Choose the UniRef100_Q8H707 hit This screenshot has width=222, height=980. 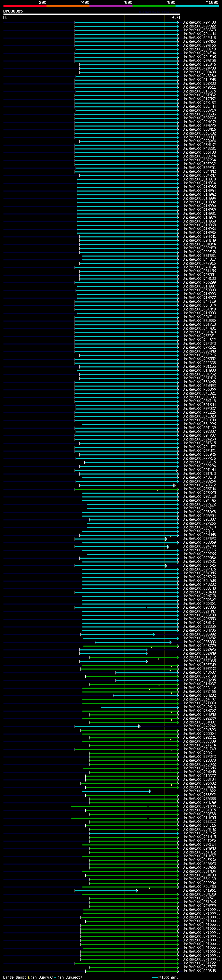pyautogui.click(x=199, y=711)
